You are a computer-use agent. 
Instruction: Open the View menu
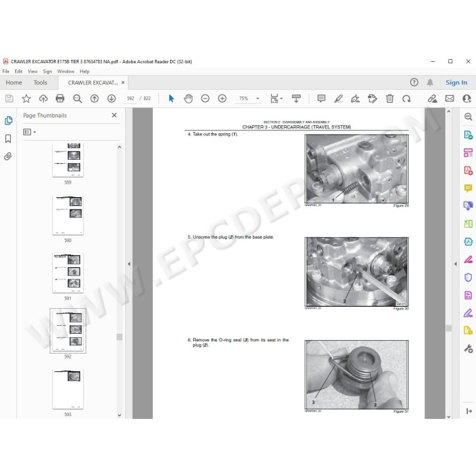(x=33, y=71)
